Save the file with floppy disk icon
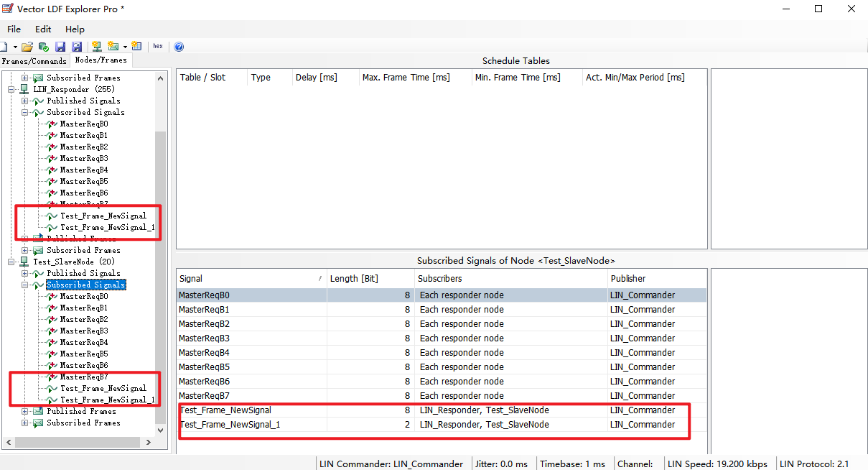This screenshot has width=868, height=470. (61, 47)
